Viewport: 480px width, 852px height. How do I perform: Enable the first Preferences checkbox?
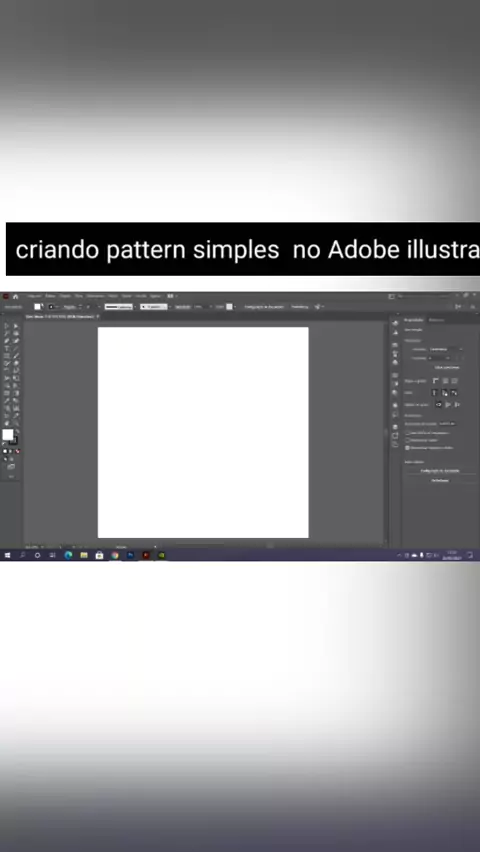pyautogui.click(x=408, y=433)
